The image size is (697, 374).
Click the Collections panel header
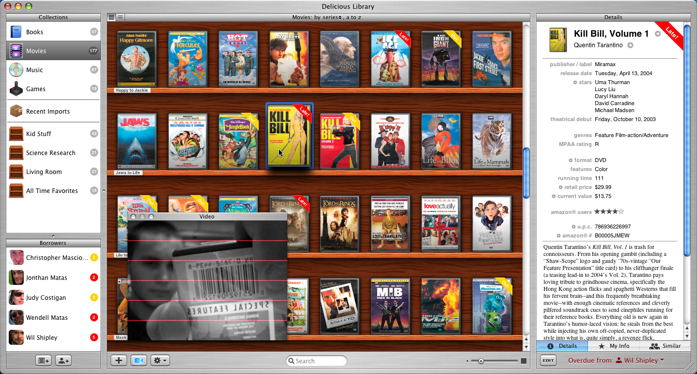[x=53, y=17]
